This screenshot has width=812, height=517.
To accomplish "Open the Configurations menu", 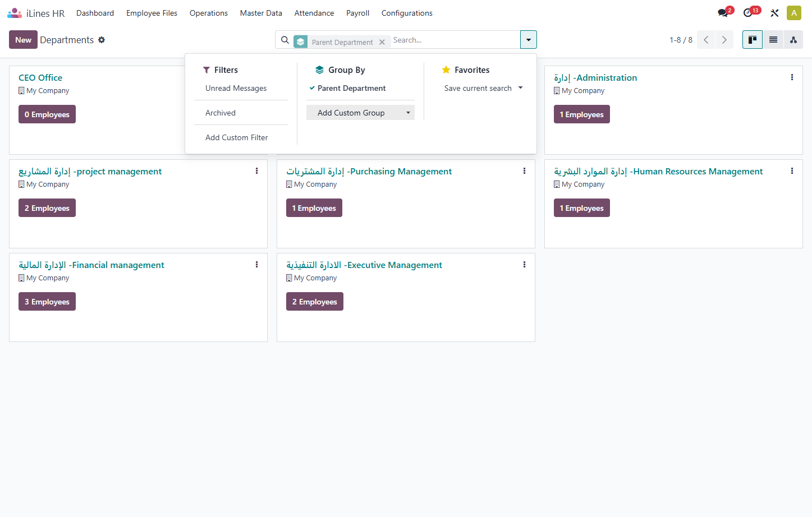I will pyautogui.click(x=407, y=13).
